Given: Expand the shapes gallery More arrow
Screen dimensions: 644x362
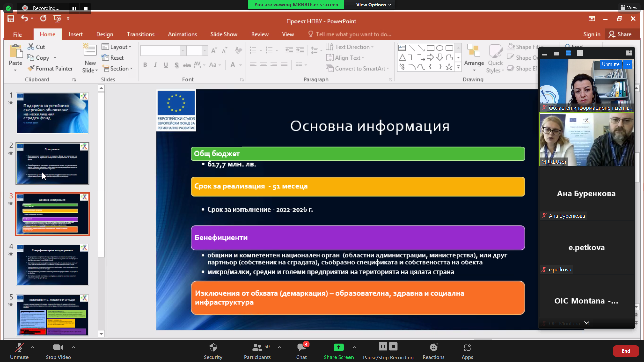Looking at the screenshot, I should [x=458, y=67].
